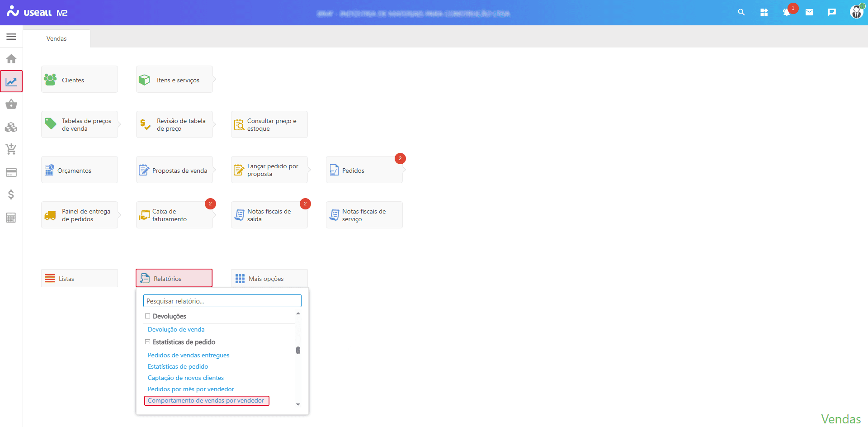Select the Vendas tab

[57, 39]
